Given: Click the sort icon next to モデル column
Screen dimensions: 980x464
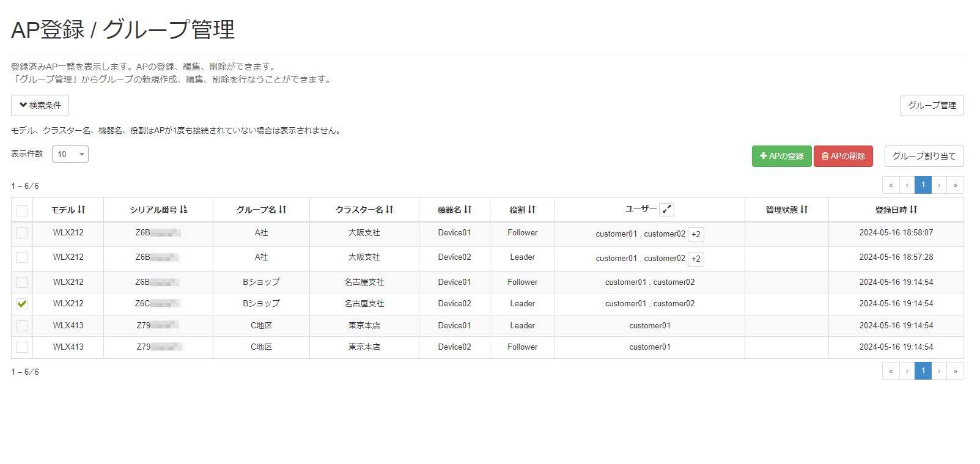Looking at the screenshot, I should pyautogui.click(x=81, y=210).
